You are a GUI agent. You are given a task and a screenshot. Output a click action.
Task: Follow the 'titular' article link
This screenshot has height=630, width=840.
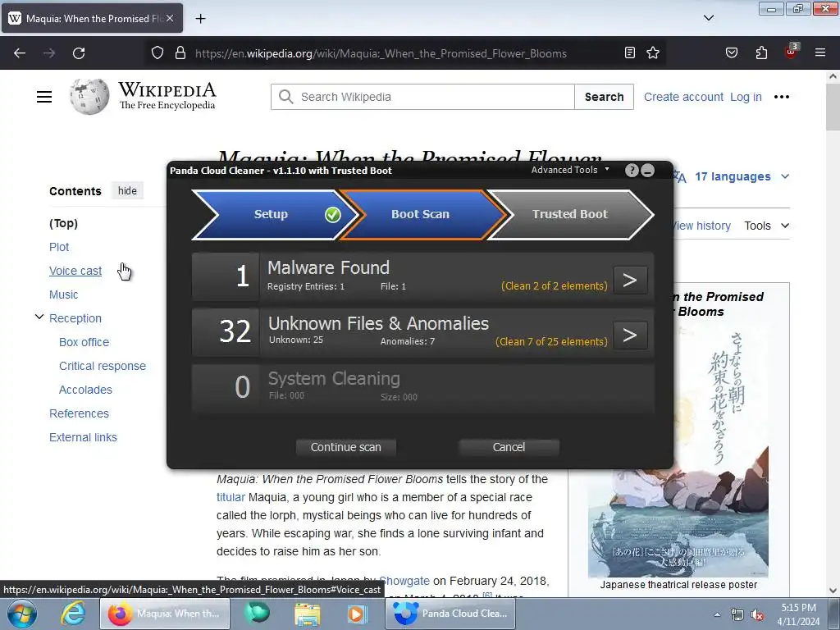point(231,497)
